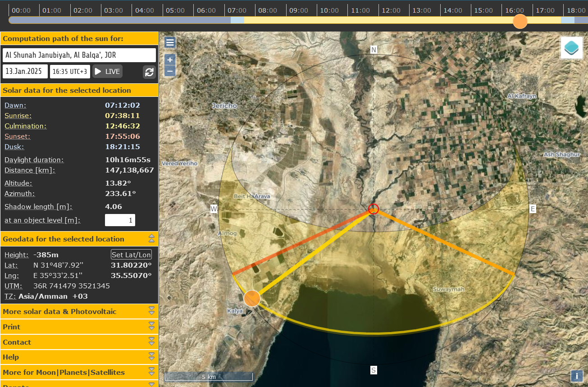The image size is (588, 387).
Task: Click the Shadow length label link
Action: (x=38, y=207)
